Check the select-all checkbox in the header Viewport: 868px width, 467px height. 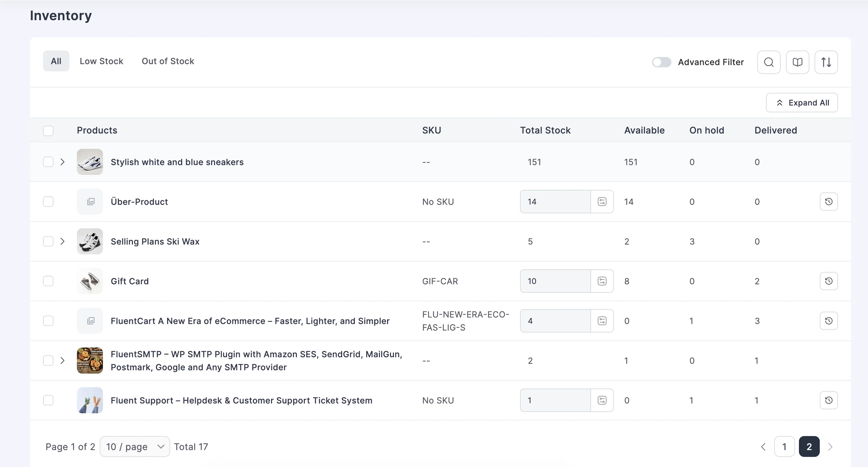[48, 130]
